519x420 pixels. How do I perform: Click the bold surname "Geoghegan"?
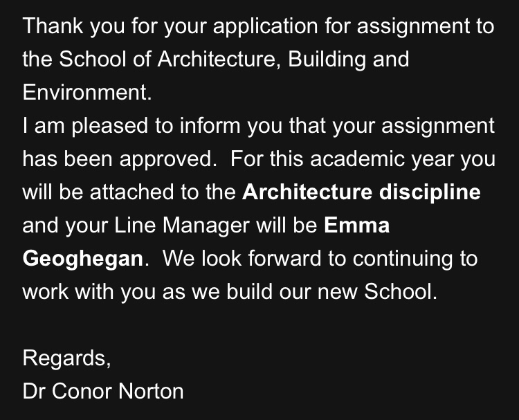(x=85, y=259)
